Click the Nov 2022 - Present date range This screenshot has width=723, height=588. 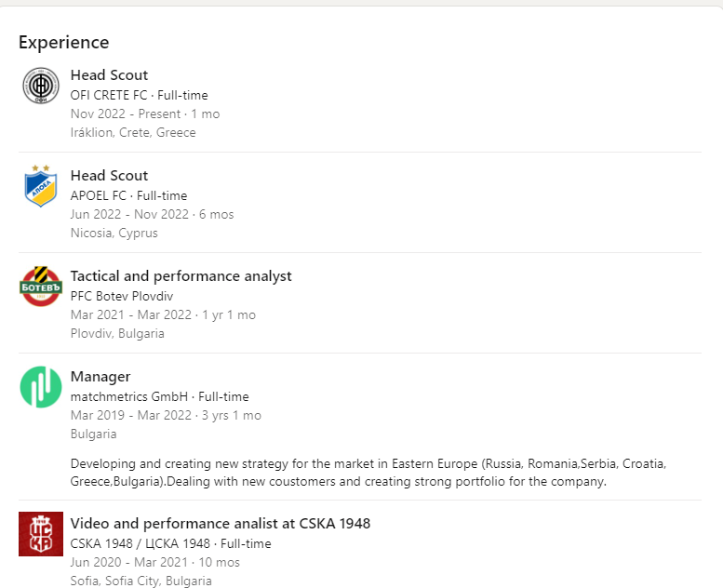pyautogui.click(x=126, y=114)
